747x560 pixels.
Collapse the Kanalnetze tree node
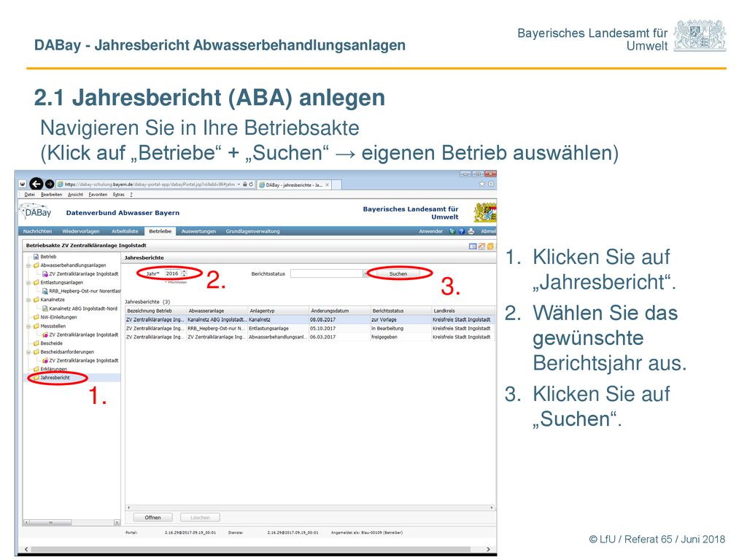[x=28, y=300]
